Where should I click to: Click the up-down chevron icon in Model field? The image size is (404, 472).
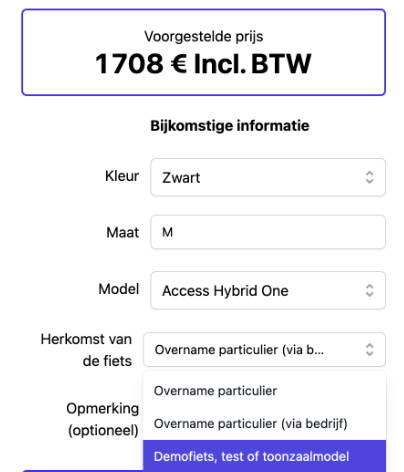click(369, 290)
